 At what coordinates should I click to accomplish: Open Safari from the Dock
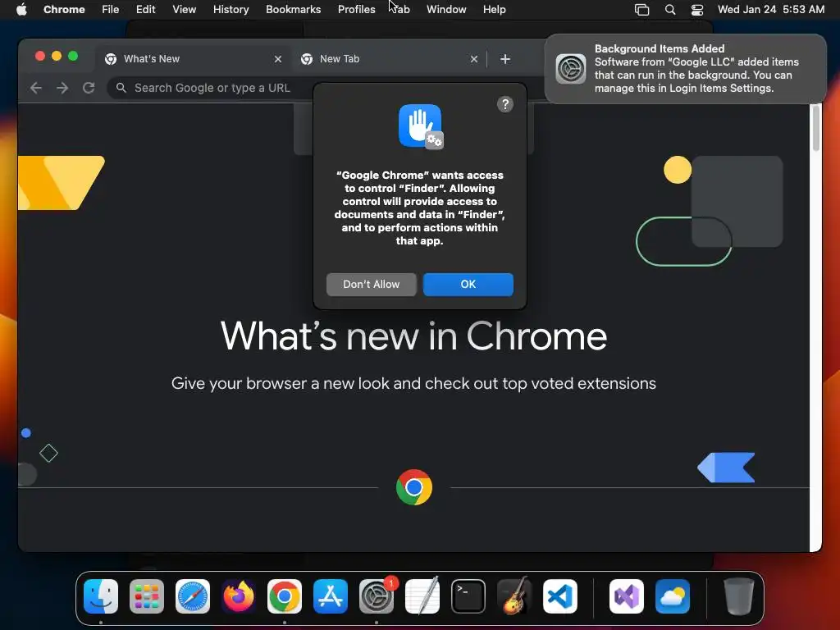tap(193, 596)
